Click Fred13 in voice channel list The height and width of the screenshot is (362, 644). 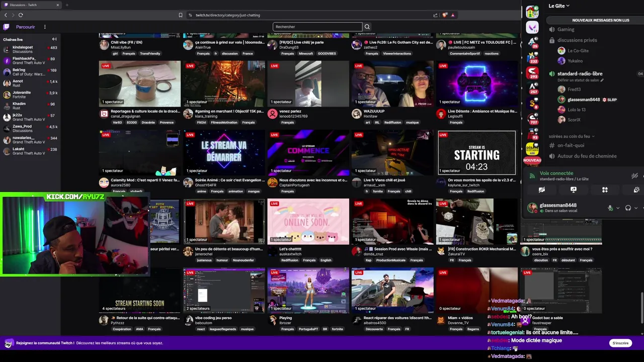(x=574, y=89)
